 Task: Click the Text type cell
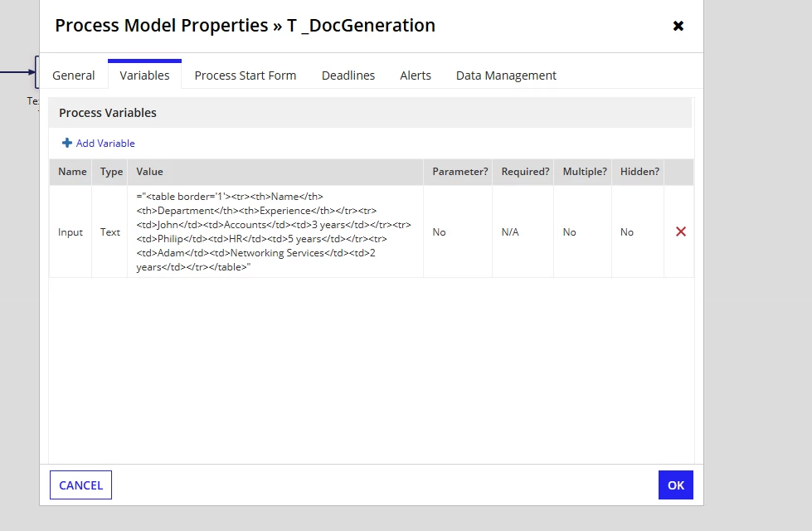(x=110, y=232)
